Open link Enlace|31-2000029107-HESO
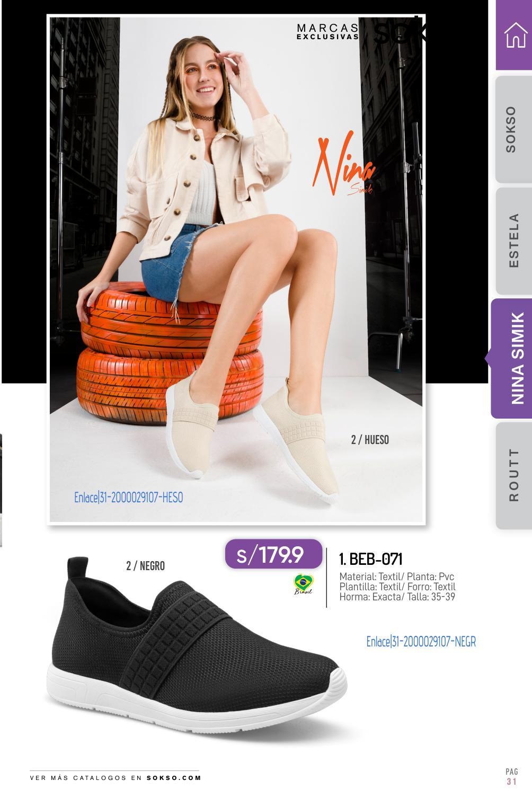 pyautogui.click(x=128, y=498)
